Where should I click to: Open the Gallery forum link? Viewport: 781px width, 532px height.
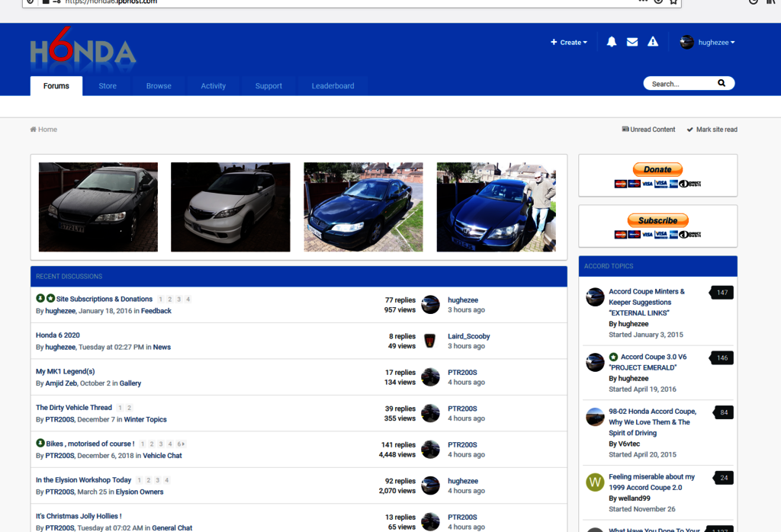pyautogui.click(x=130, y=383)
